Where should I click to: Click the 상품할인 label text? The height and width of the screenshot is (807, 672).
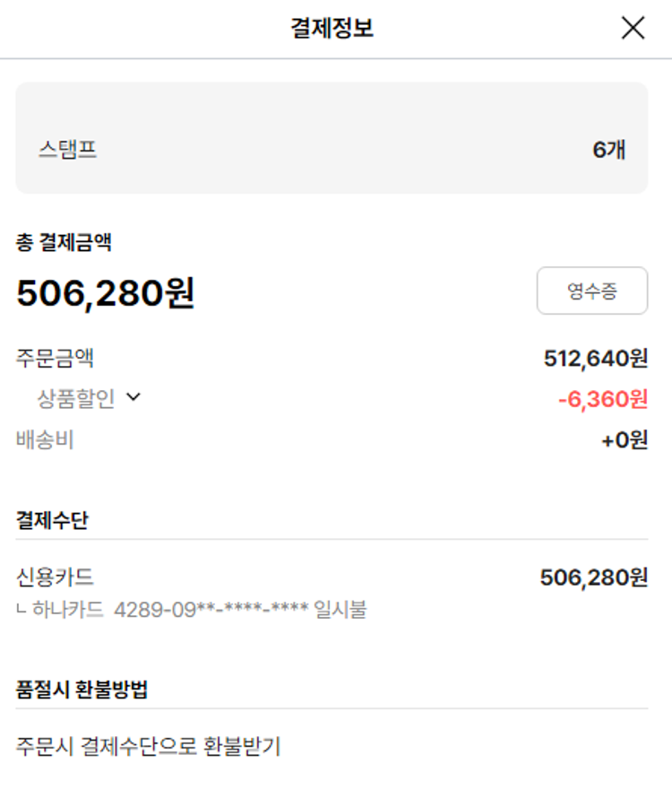click(x=76, y=398)
